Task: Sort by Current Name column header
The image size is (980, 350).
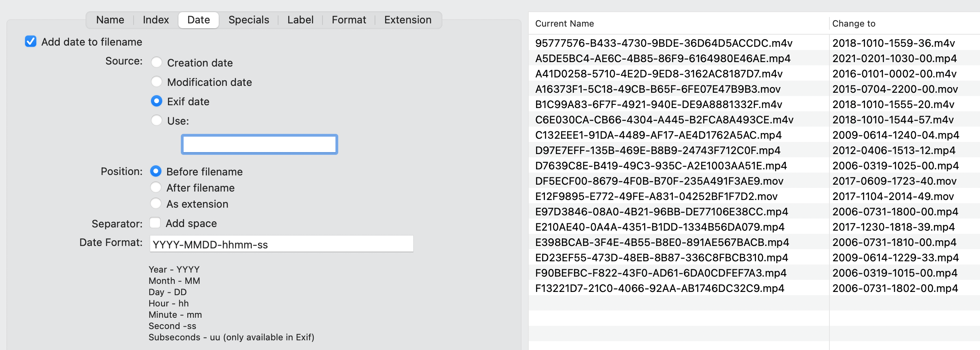Action: pos(564,23)
